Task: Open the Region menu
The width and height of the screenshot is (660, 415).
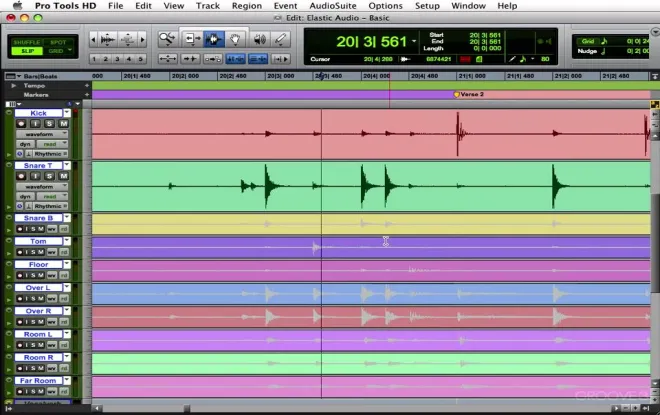Action: click(247, 6)
